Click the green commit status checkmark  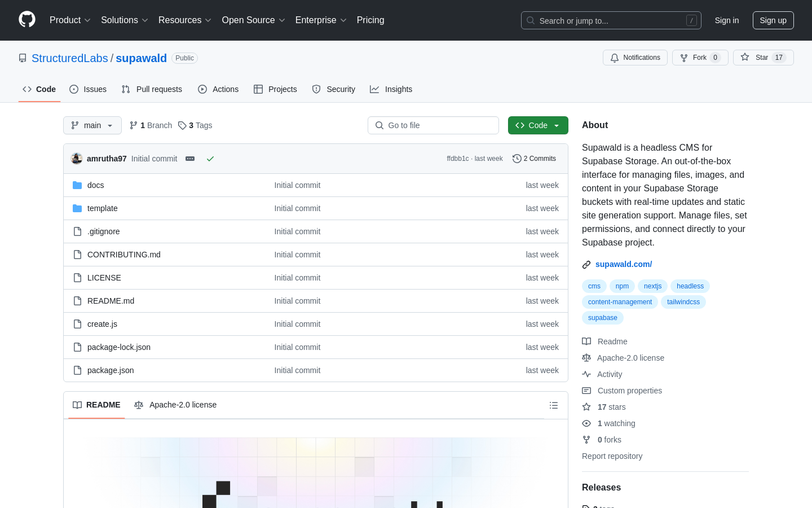pos(210,159)
